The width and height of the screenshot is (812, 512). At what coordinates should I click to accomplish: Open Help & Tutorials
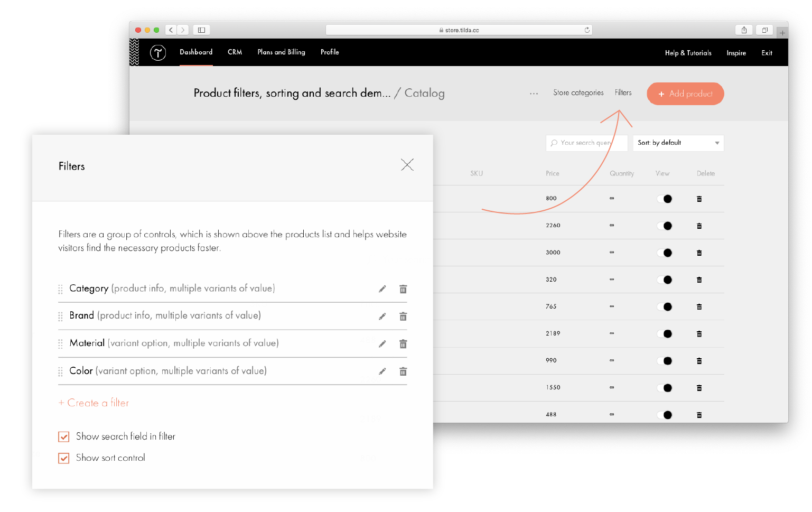pyautogui.click(x=688, y=53)
